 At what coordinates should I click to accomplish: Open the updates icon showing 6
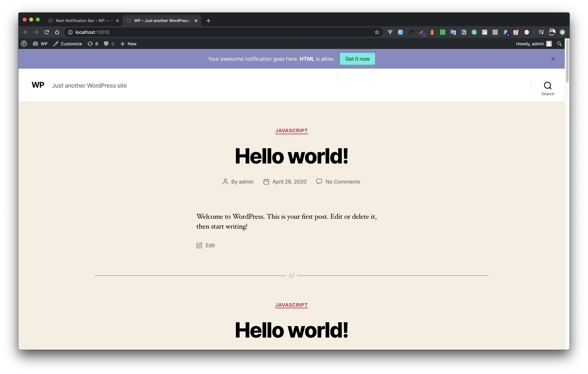[x=93, y=44]
